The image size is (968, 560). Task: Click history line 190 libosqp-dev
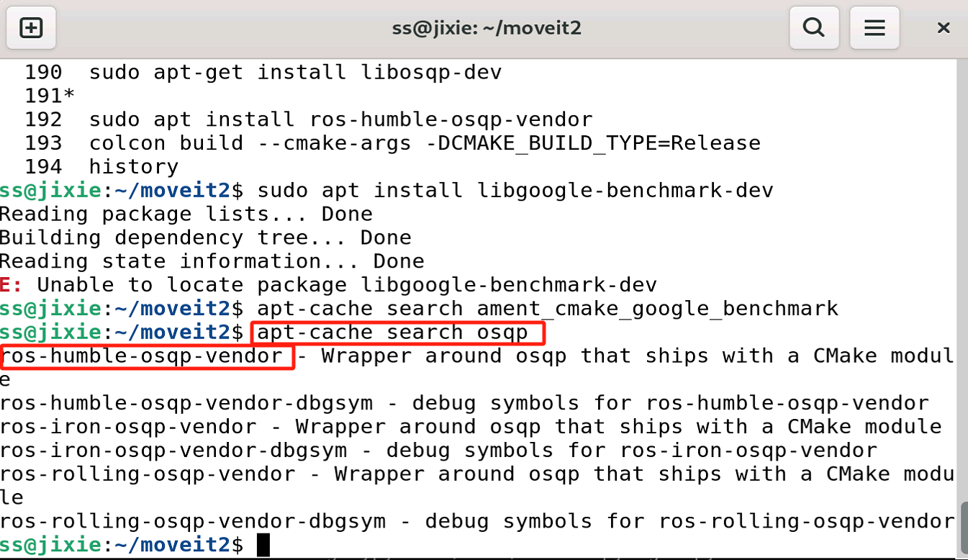coord(295,72)
